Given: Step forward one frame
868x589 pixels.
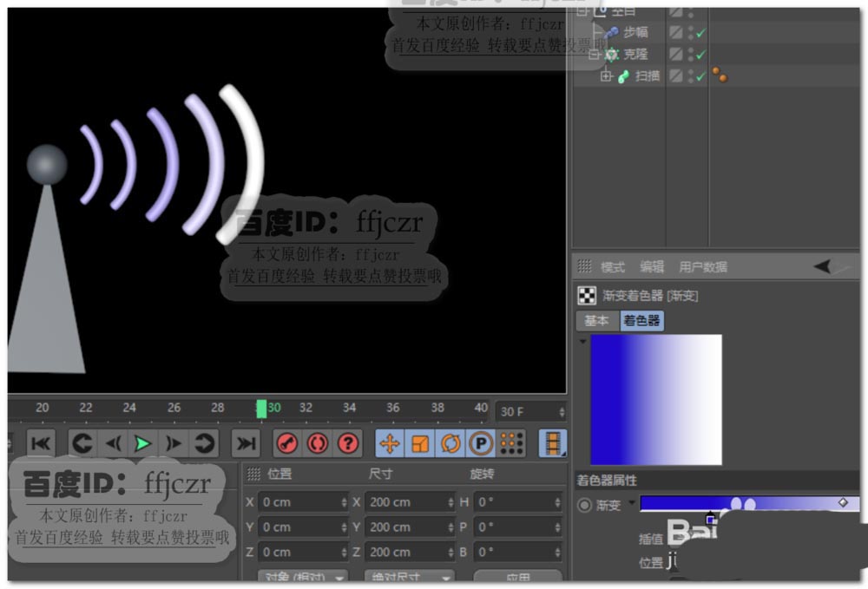Looking at the screenshot, I should [x=174, y=443].
